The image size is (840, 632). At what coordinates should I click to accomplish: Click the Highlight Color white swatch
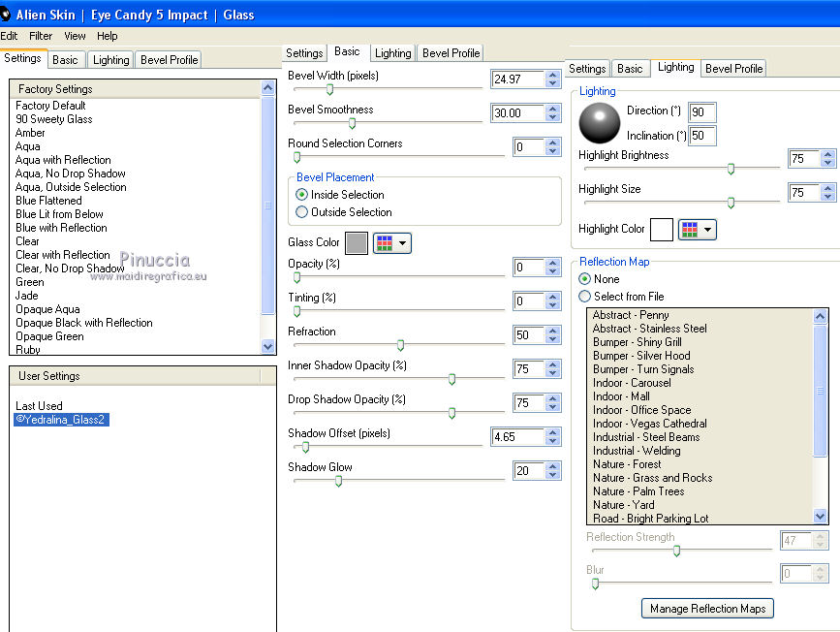661,230
